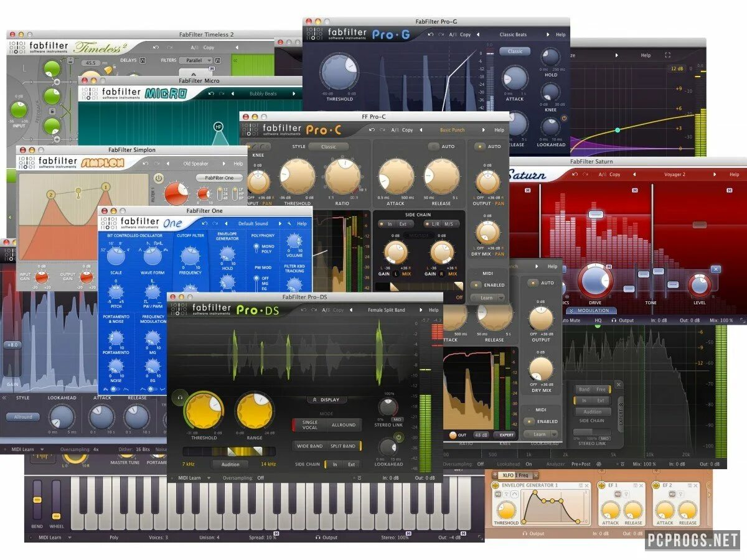Click next preset arrow in FabFilter One
The width and height of the screenshot is (747, 560).
click(x=280, y=223)
